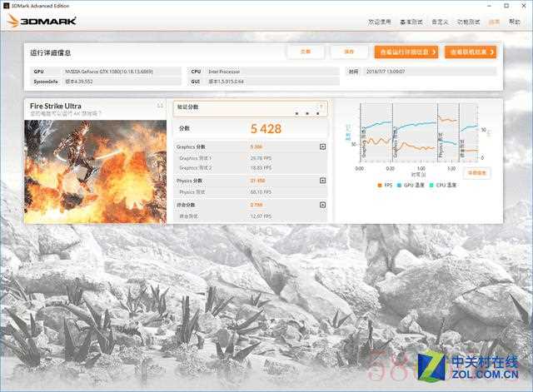The width and height of the screenshot is (533, 392).
Task: Click the help question mark in 验证分数
Action: click(x=321, y=107)
